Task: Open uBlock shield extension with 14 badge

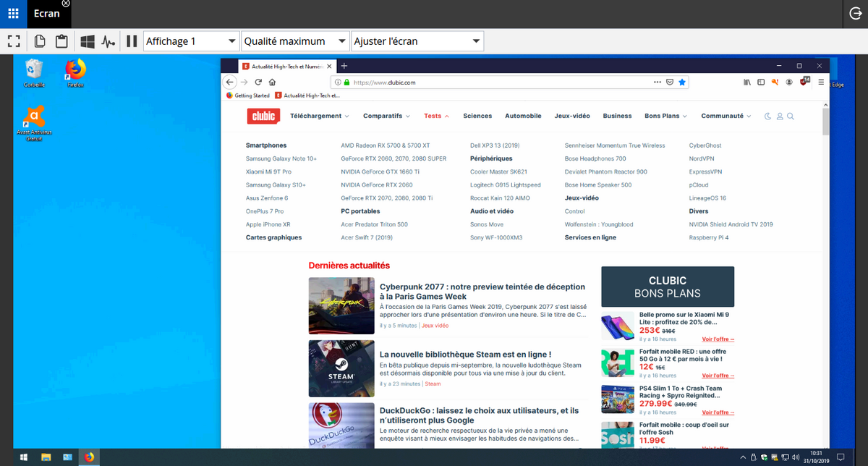Action: (x=804, y=82)
